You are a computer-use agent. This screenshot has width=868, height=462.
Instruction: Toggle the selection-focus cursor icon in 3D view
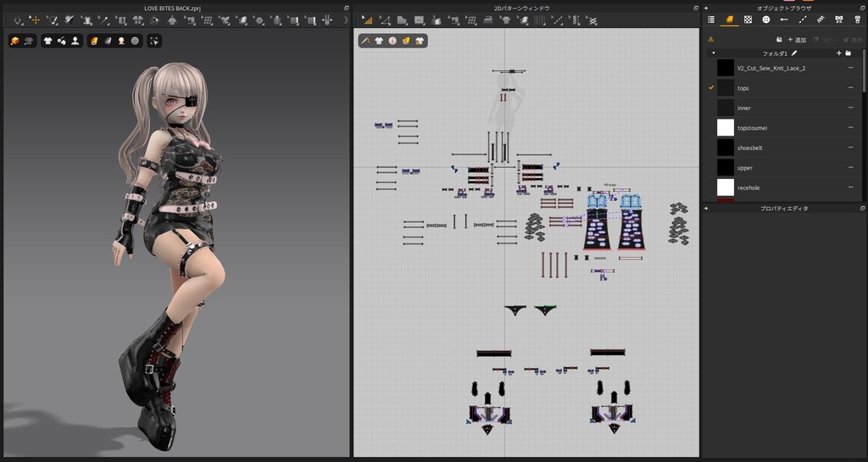[x=154, y=41]
